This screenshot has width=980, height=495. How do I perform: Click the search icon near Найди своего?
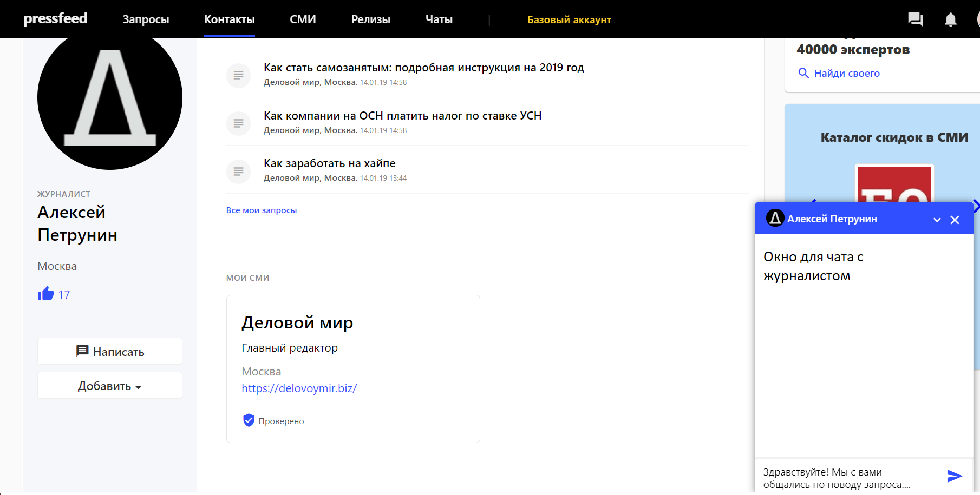click(803, 73)
